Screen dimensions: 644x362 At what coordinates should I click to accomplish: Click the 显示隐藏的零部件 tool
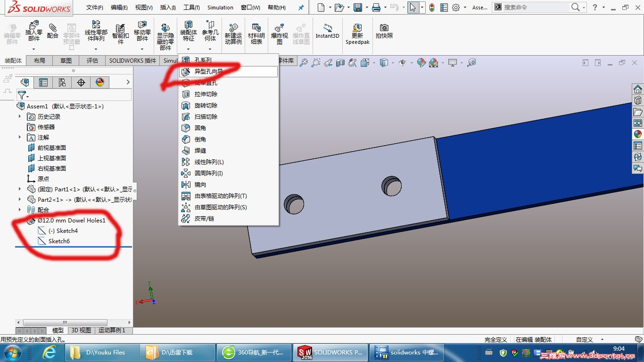point(165,37)
